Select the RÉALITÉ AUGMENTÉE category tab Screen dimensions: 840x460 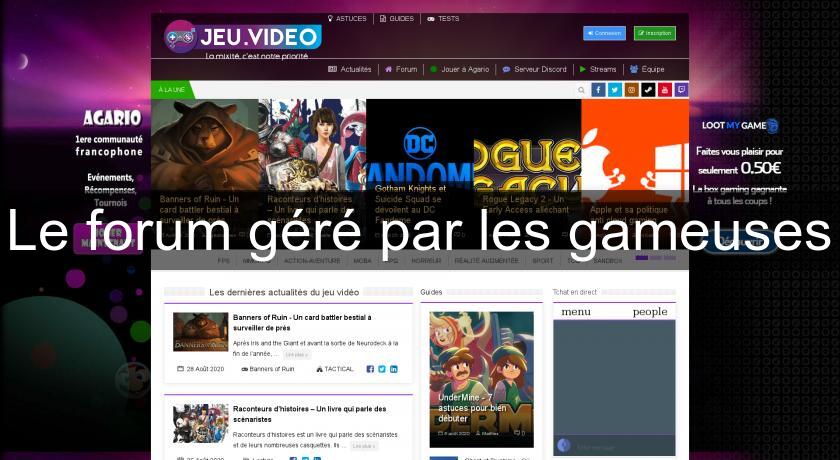(486, 261)
